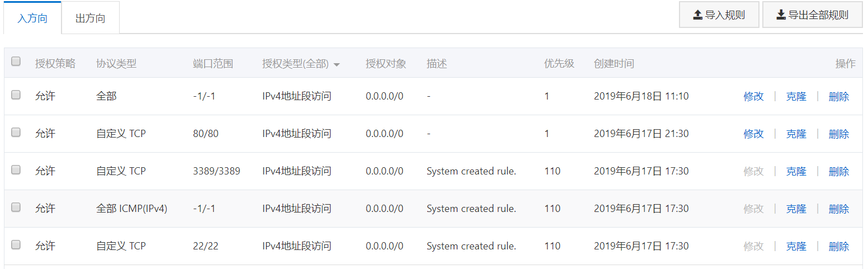Click the 导出全部规则 button
This screenshot has height=269, width=868.
pos(813,15)
